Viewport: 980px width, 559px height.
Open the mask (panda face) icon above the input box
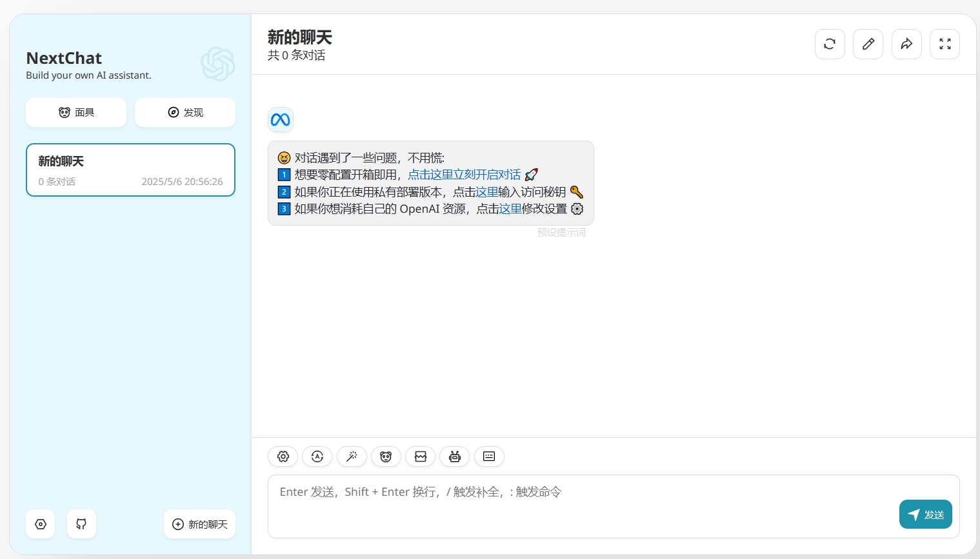click(386, 456)
